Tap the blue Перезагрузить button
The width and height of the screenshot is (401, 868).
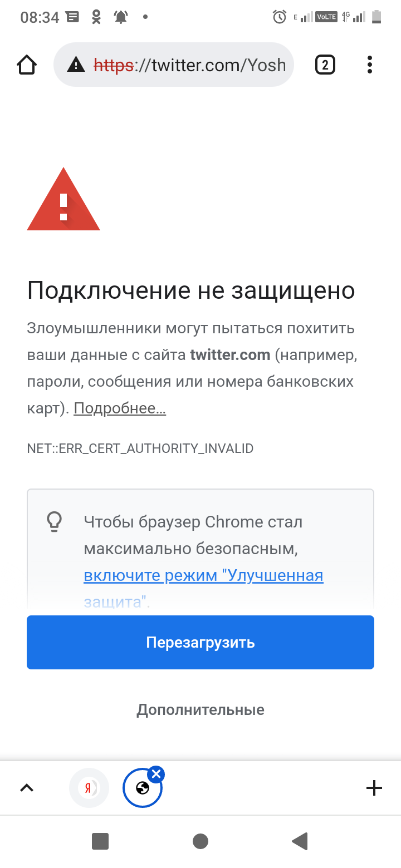point(200,642)
